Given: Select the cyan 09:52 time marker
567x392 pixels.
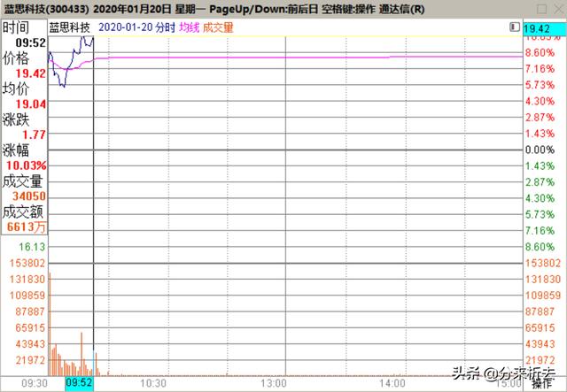Looking at the screenshot, I should coord(78,384).
